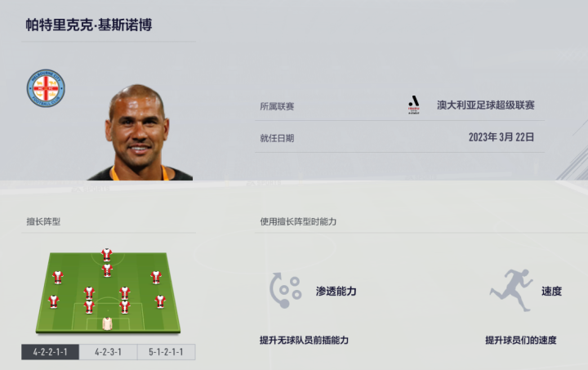Switch to the 5-1-2-1-1 formation tab

[x=166, y=352]
